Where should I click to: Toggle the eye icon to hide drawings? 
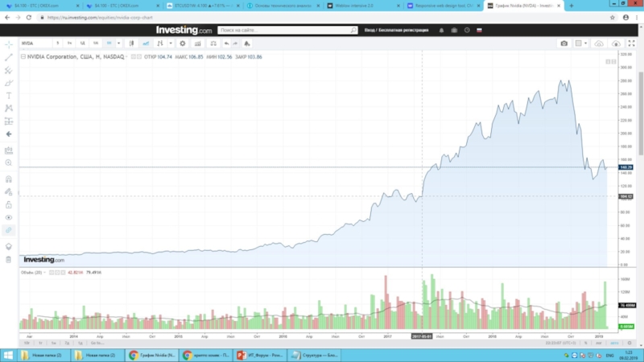click(x=9, y=217)
